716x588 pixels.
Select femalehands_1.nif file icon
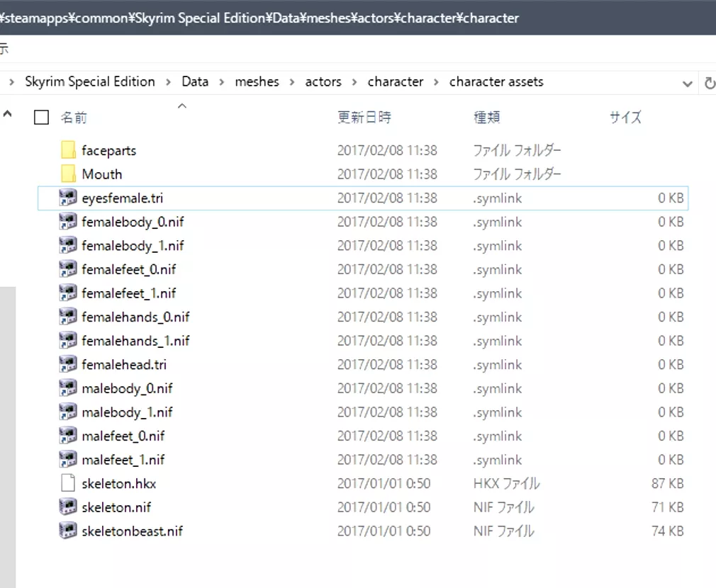(68, 340)
